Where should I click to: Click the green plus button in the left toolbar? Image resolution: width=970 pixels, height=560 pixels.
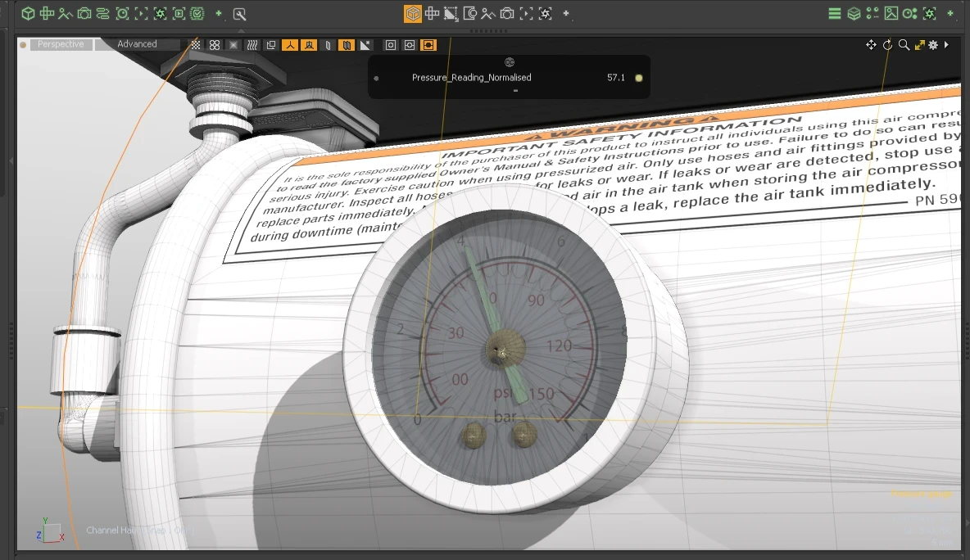[219, 13]
